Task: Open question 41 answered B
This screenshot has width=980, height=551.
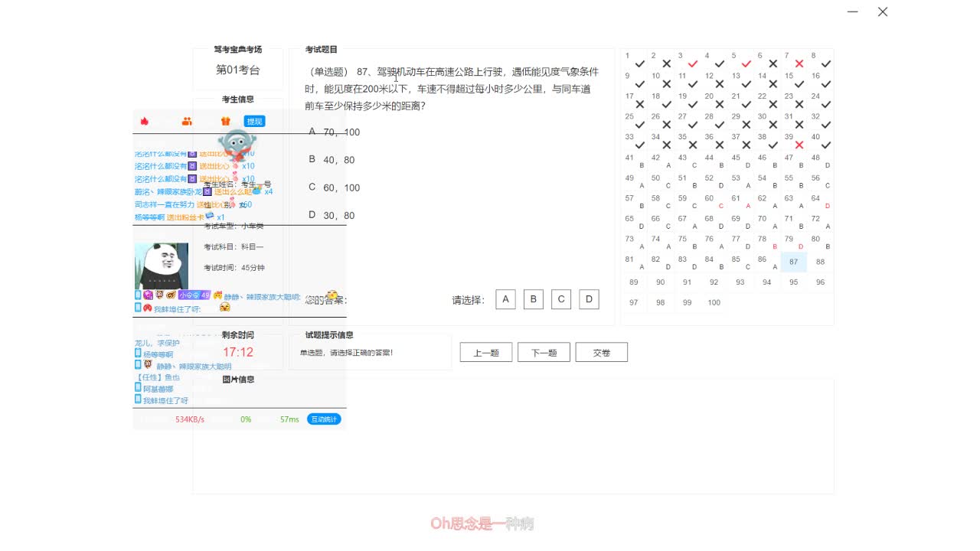Action: click(x=634, y=161)
